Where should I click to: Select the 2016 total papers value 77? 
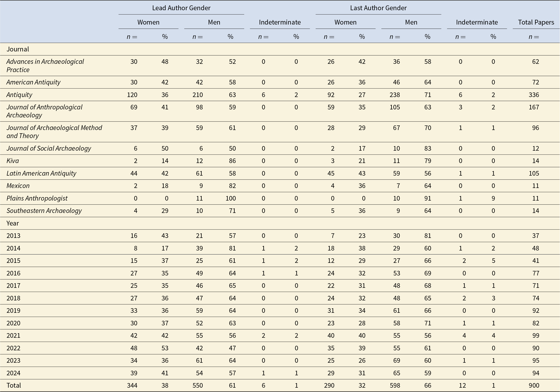(536, 273)
